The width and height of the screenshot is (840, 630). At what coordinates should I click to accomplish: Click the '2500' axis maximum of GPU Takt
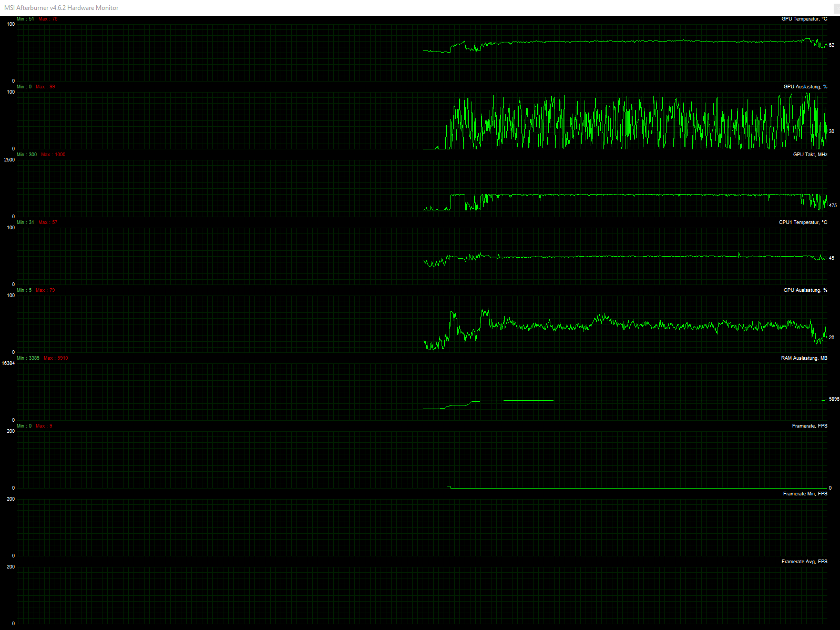[x=9, y=160]
